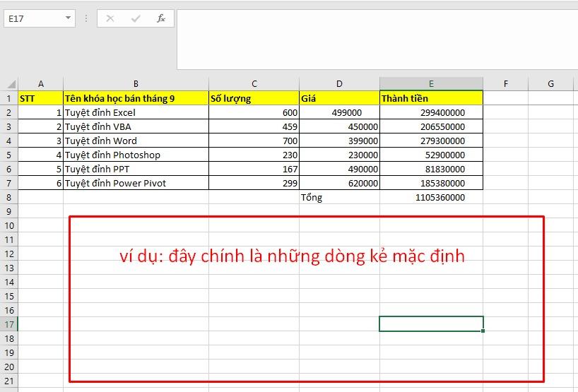The height and width of the screenshot is (392, 578).
Task: Click the formula bar options dots handle
Action: [86, 18]
